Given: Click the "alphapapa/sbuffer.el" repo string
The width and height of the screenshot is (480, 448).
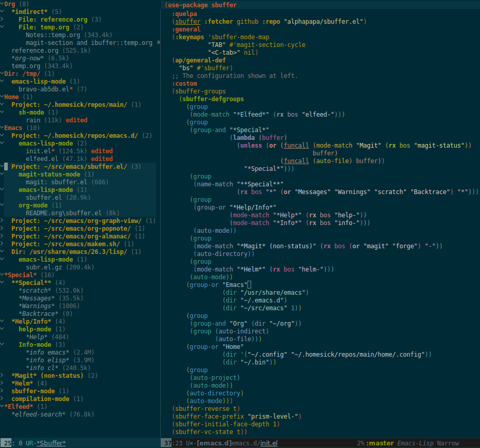Looking at the screenshot, I should point(323,21).
